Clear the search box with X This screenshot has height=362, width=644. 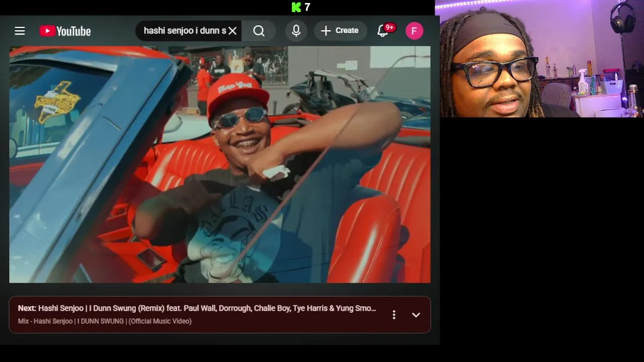pyautogui.click(x=232, y=31)
